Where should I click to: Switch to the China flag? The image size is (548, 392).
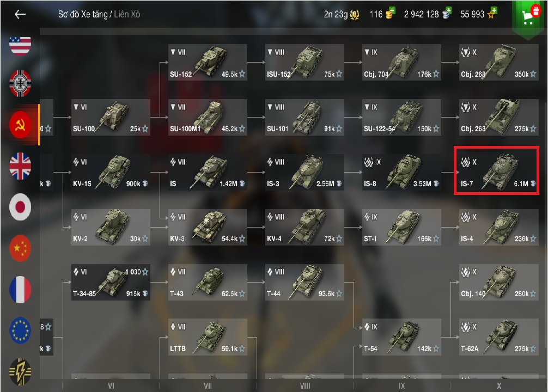pyautogui.click(x=20, y=248)
